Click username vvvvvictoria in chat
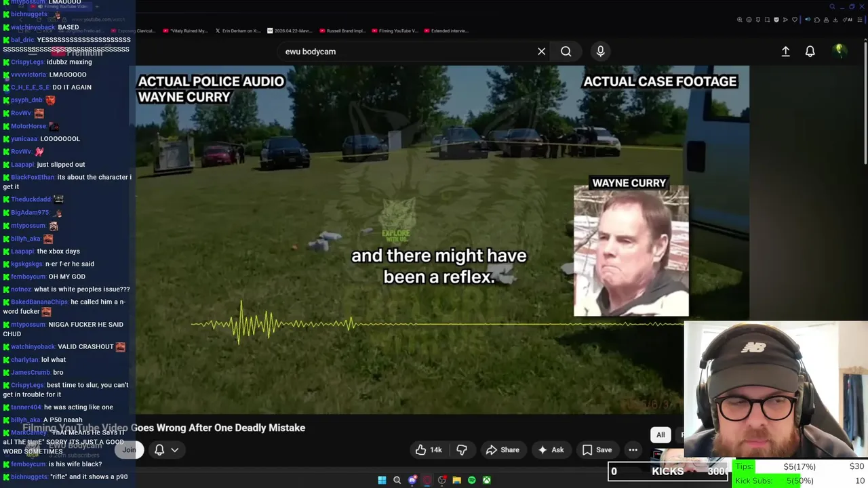 tap(28, 75)
